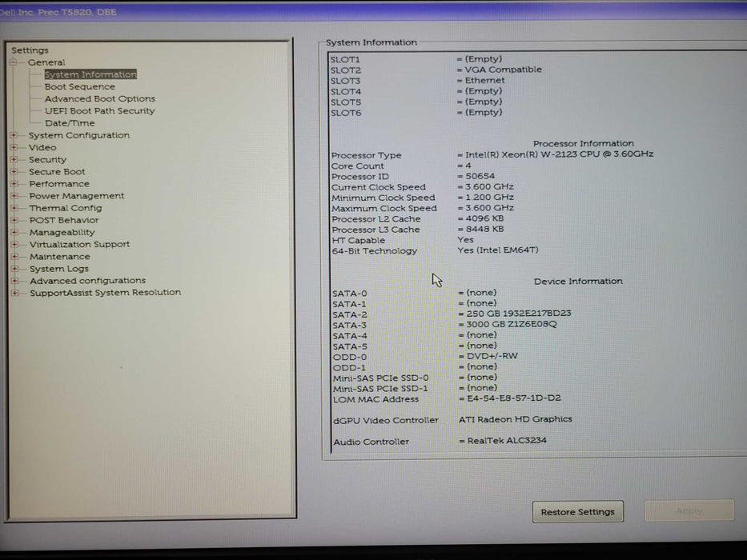
Task: Open Boot Sequence settings
Action: tap(79, 86)
